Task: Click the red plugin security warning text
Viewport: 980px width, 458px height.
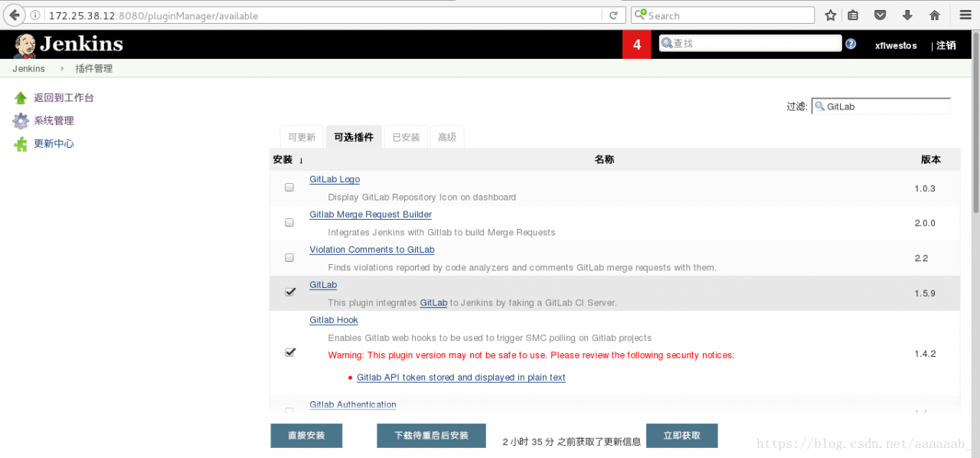Action: [531, 355]
